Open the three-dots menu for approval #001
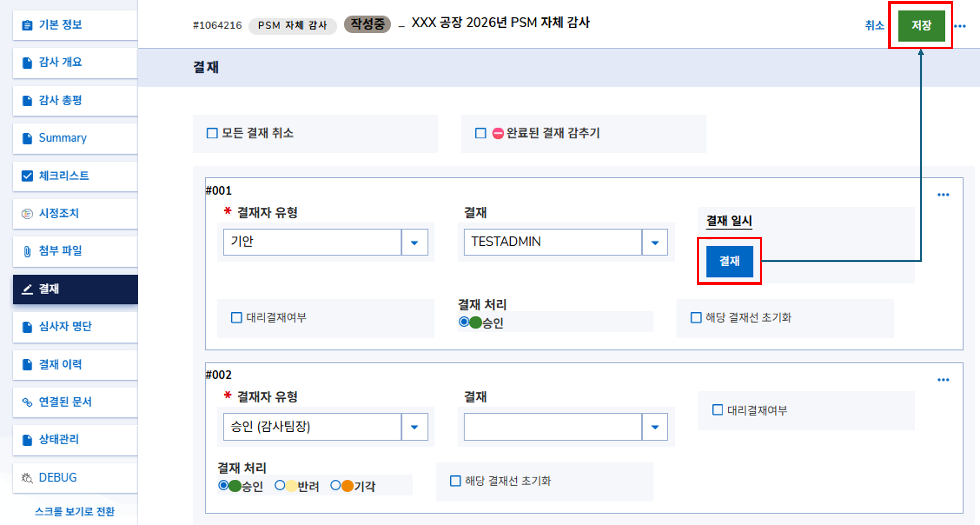This screenshot has height=525, width=980. tap(943, 195)
